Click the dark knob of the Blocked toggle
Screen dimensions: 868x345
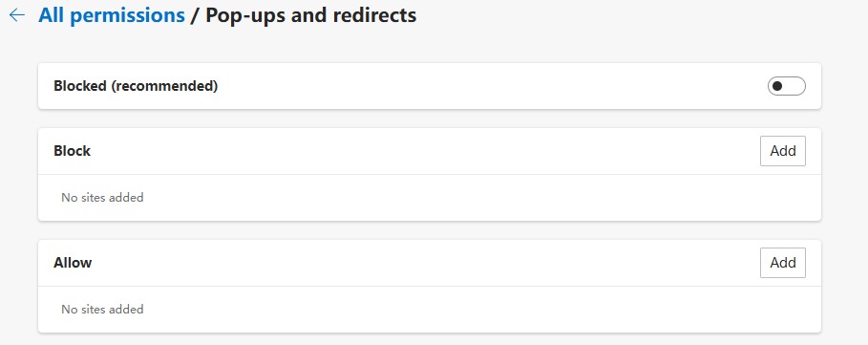point(778,86)
